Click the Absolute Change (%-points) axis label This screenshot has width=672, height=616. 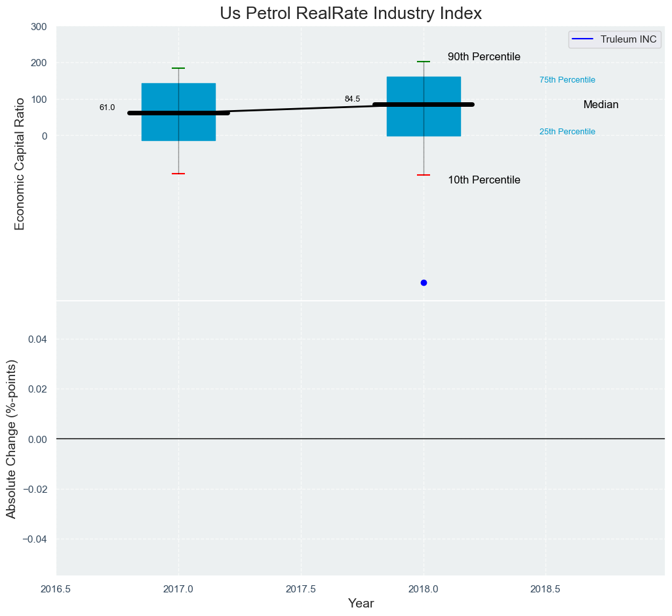(11, 438)
